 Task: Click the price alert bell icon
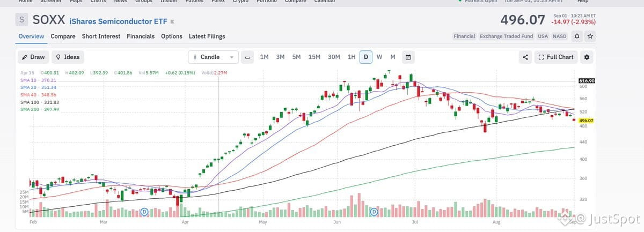click(577, 36)
